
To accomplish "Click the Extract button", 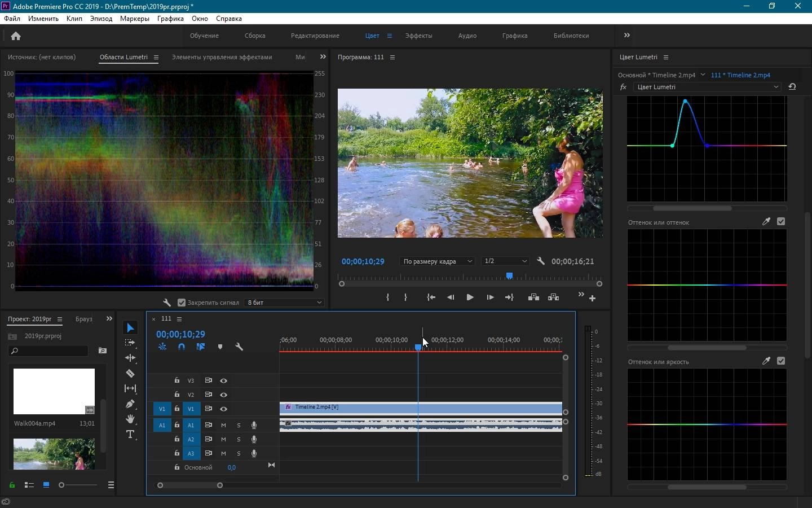I will point(554,297).
